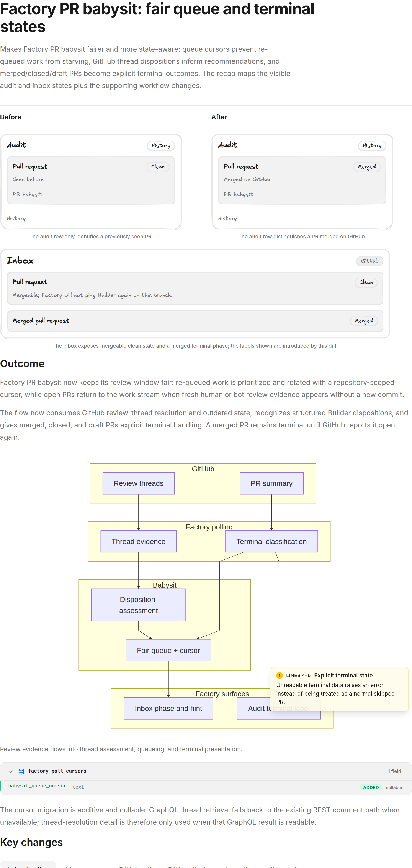
Task: Click the Clean badge in Before audit row
Action: tap(158, 167)
